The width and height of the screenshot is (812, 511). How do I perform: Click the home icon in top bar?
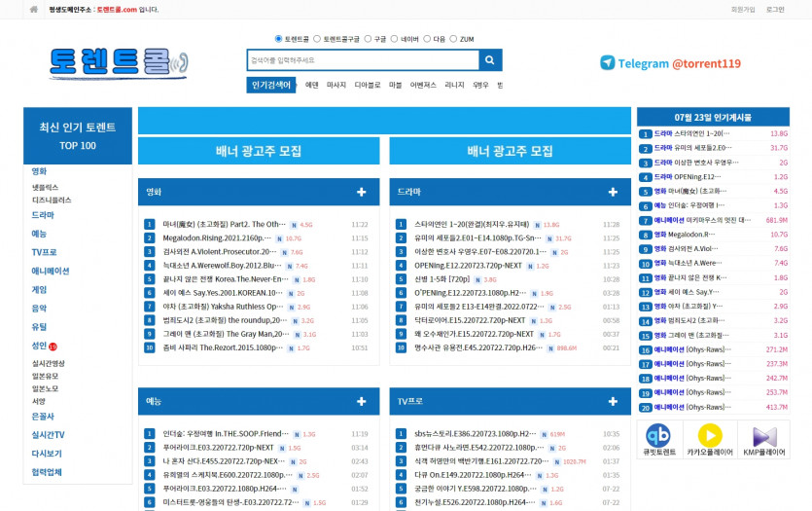(34, 9)
